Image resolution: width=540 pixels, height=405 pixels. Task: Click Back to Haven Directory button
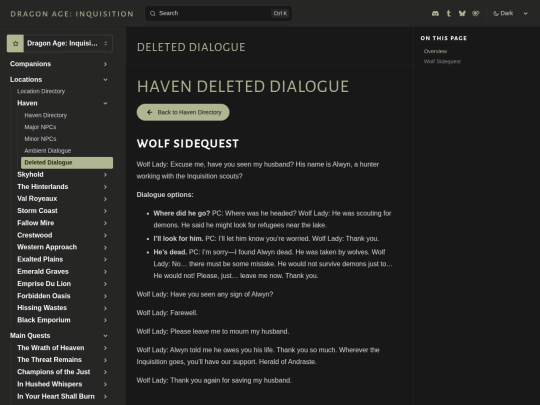pos(183,112)
